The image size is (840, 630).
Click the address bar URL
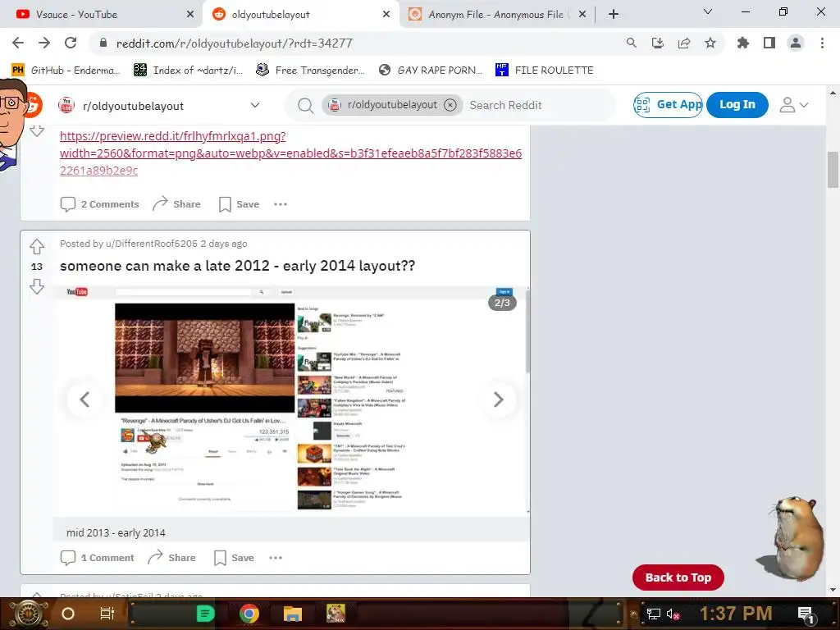pyautogui.click(x=234, y=43)
